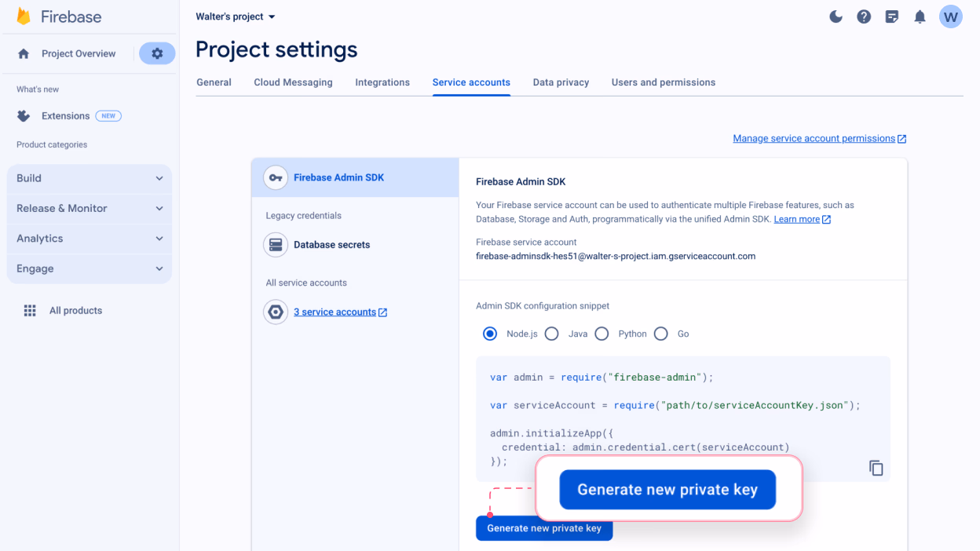Click the small Generate new private key button
Screen dimensions: 980x551
point(544,528)
